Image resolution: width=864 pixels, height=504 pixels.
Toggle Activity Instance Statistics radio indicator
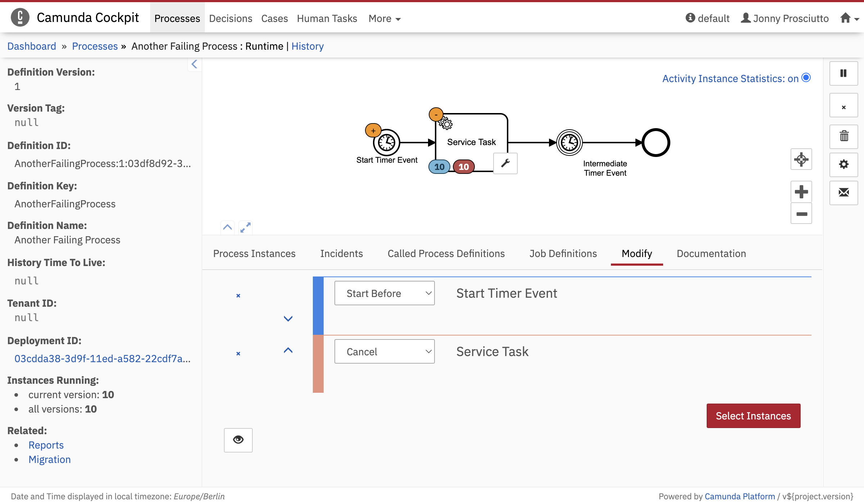point(806,78)
